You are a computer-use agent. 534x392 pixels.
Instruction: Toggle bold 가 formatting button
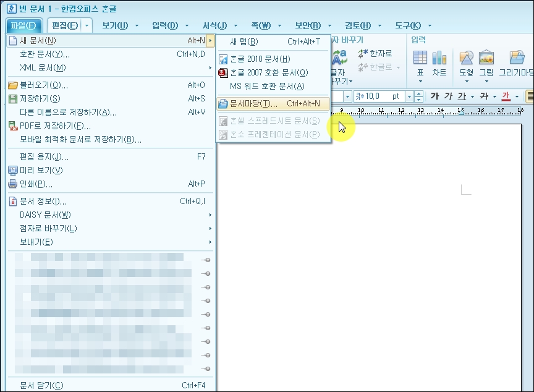(434, 96)
